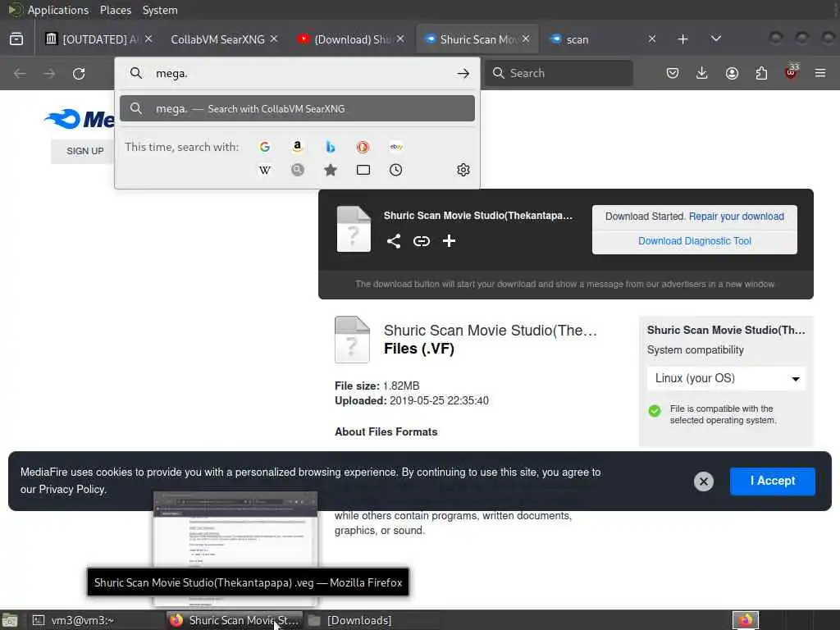Open Firefox hamburger menu
Screen dimensions: 840x630
pos(820,73)
